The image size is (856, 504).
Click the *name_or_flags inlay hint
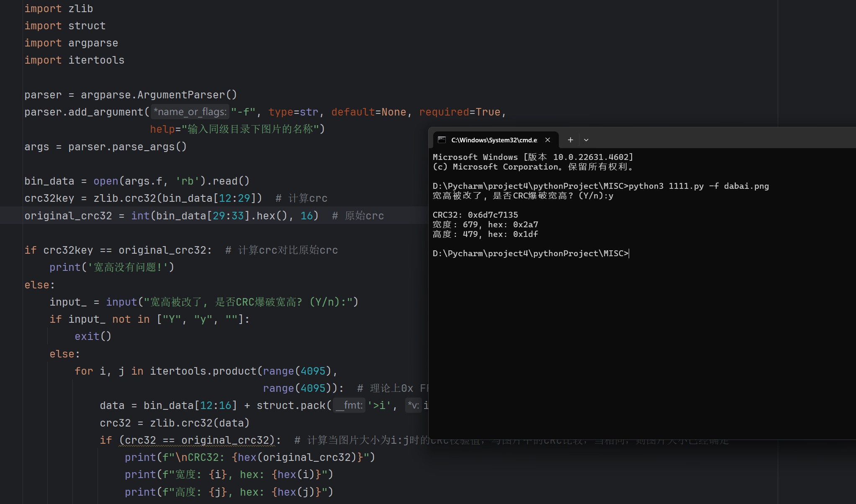[x=190, y=112]
